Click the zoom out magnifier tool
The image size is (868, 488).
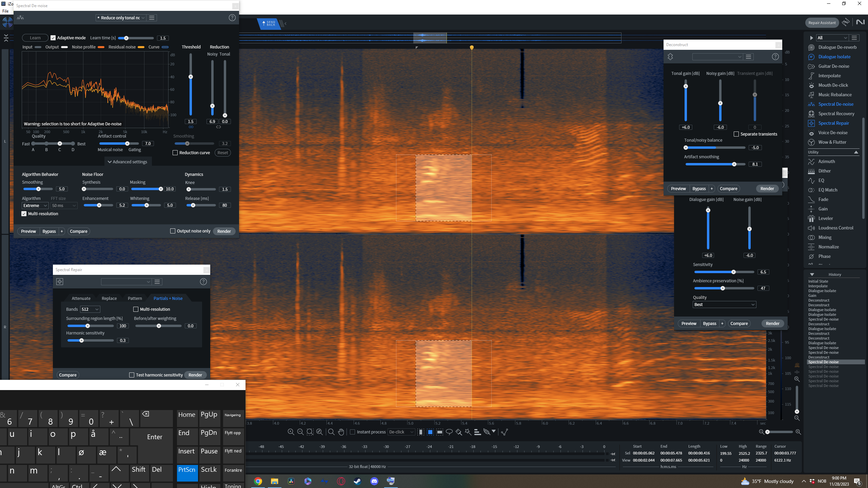click(300, 432)
